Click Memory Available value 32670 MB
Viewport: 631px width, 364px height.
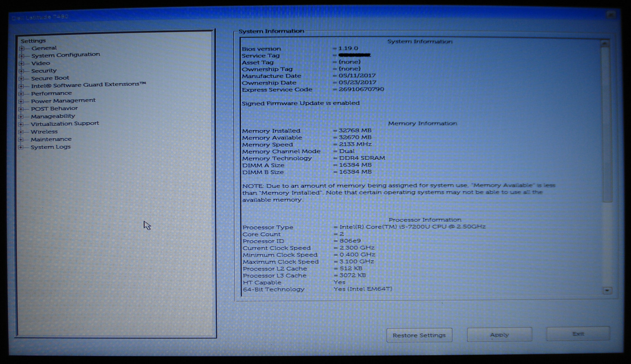(355, 137)
